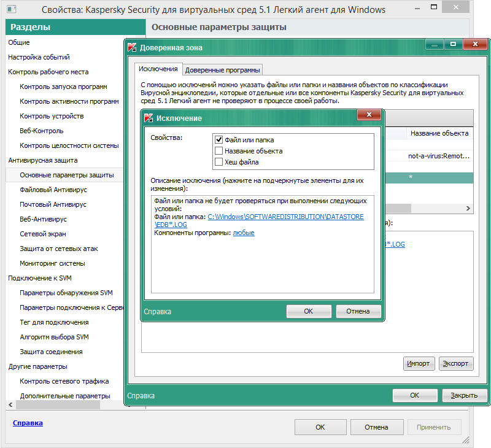Minimize the Доверенная зона window
Viewport: 491px width, 448px height.
[x=435, y=44]
